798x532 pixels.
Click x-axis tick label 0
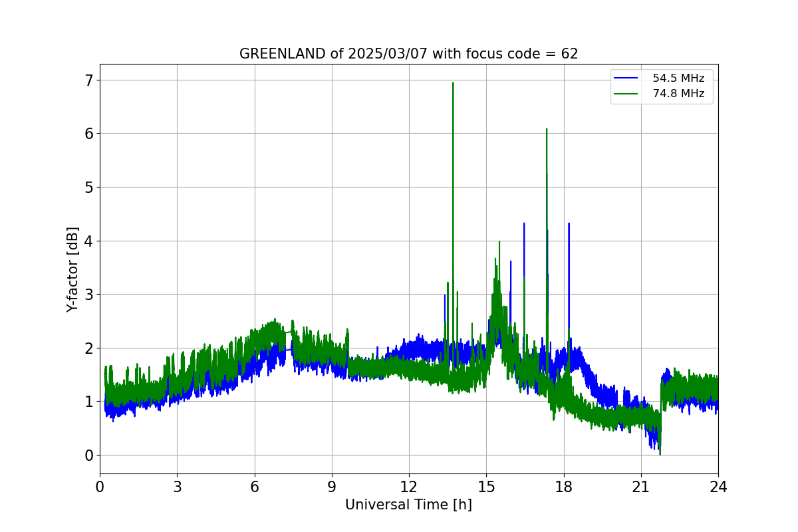[100, 487]
